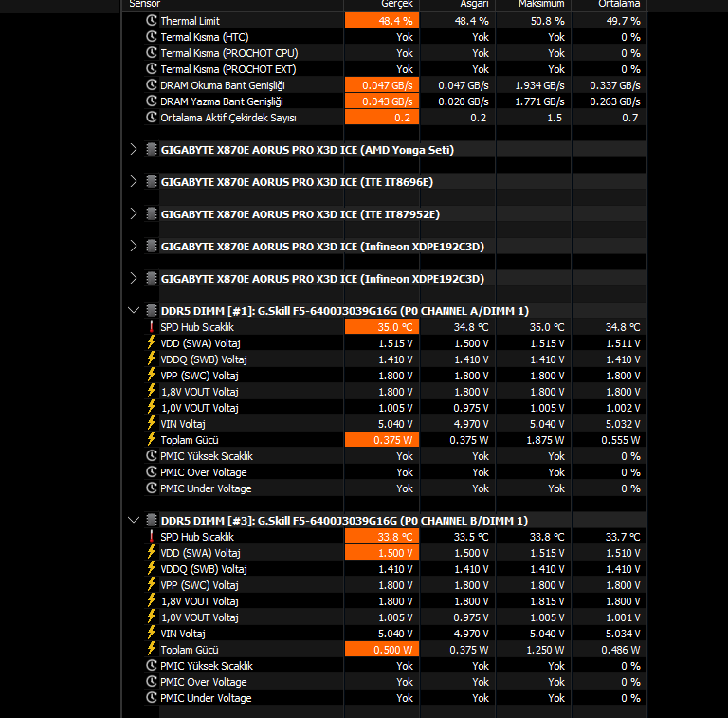
Task: Click the 1.875 W maximum power value of DIMM #1
Action: pos(545,440)
